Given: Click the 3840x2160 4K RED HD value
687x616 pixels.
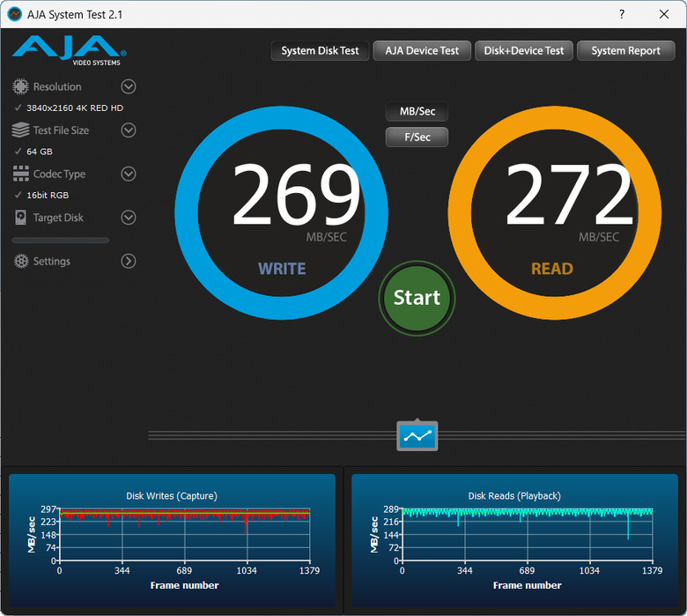Looking at the screenshot, I should click(75, 108).
